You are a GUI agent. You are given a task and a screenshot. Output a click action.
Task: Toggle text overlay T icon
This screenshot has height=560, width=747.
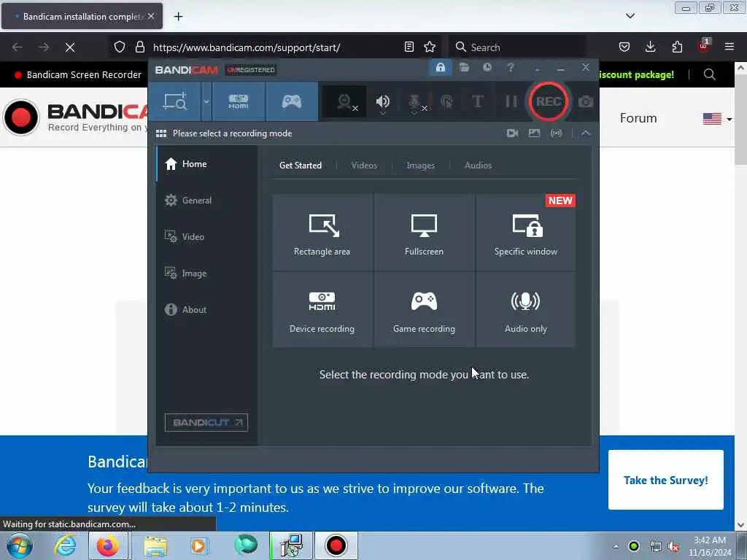click(477, 101)
